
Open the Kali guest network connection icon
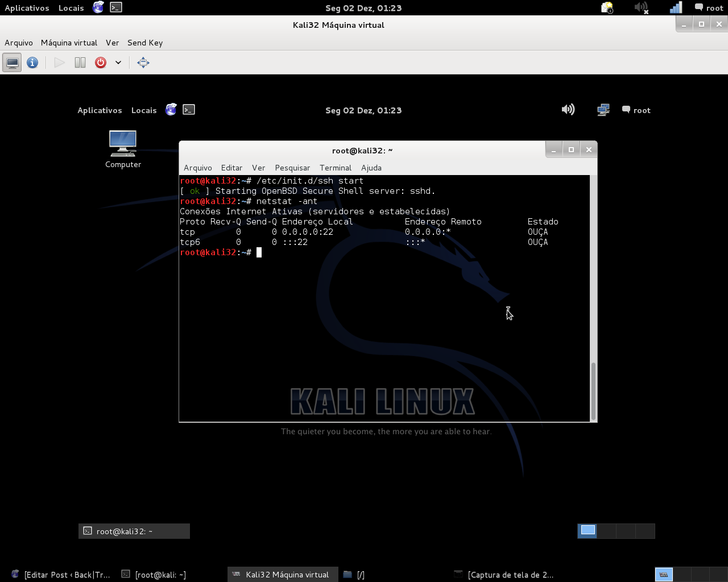click(x=603, y=110)
